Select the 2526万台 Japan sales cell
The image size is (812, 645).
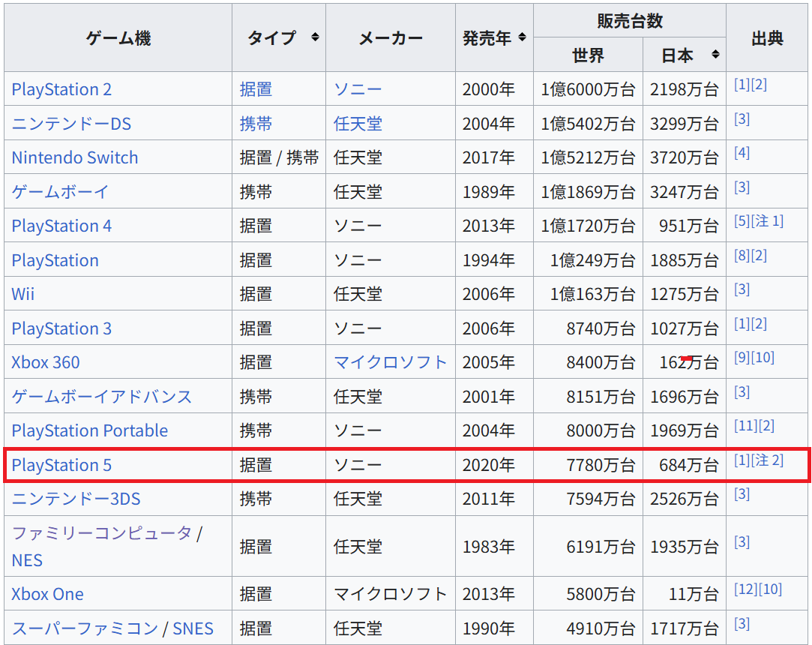click(x=685, y=499)
